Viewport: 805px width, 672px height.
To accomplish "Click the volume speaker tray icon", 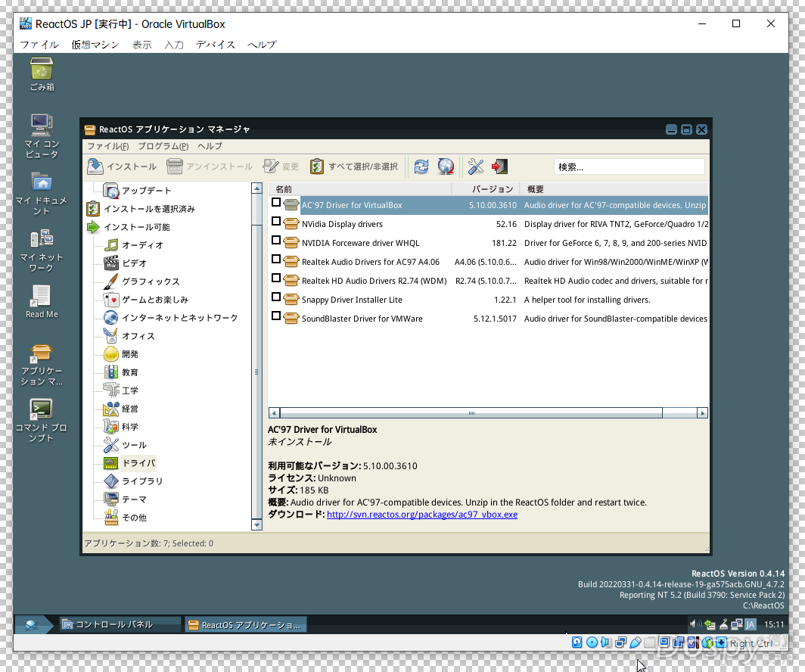I will click(695, 624).
